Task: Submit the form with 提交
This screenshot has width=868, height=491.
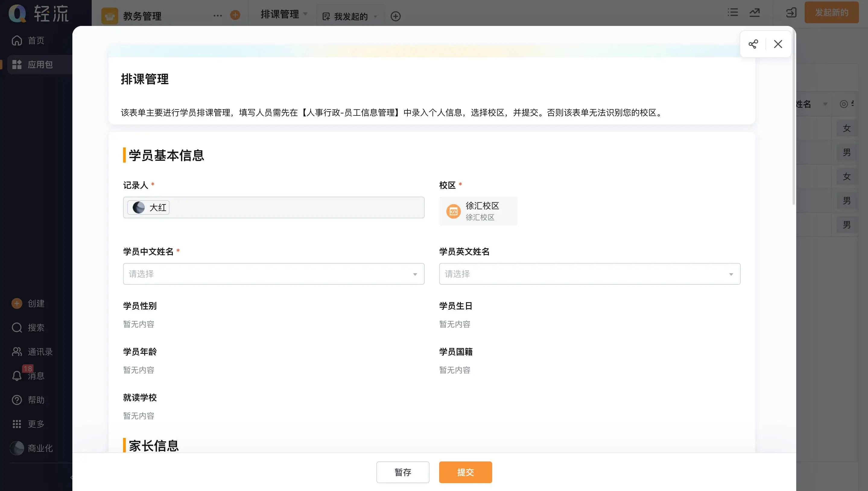Action: click(465, 472)
